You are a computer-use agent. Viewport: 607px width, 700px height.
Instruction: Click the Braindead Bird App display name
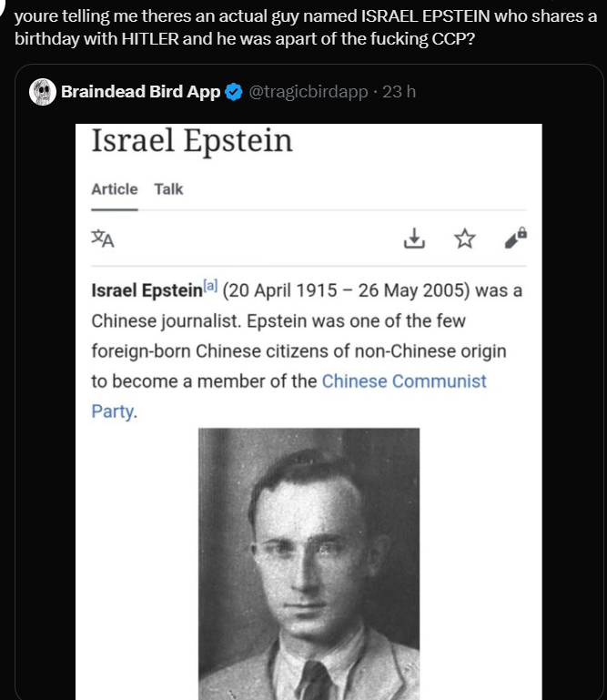coord(140,91)
